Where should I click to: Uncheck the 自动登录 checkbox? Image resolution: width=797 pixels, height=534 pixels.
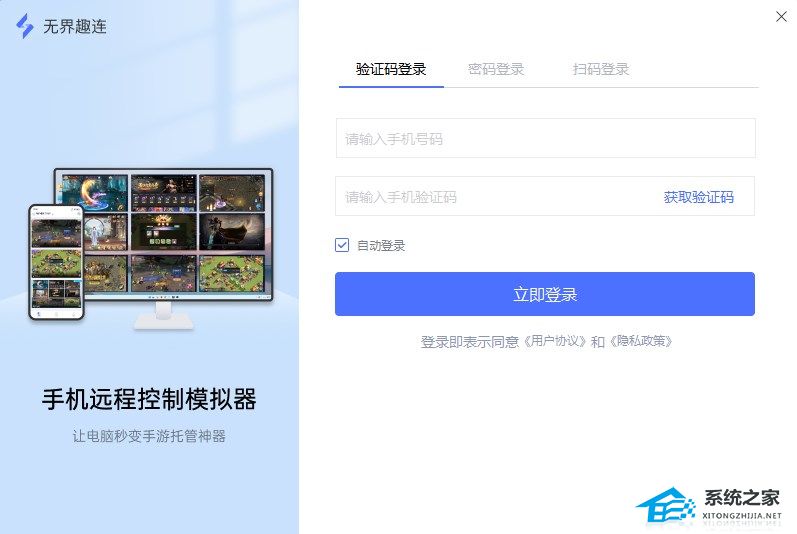tap(342, 245)
